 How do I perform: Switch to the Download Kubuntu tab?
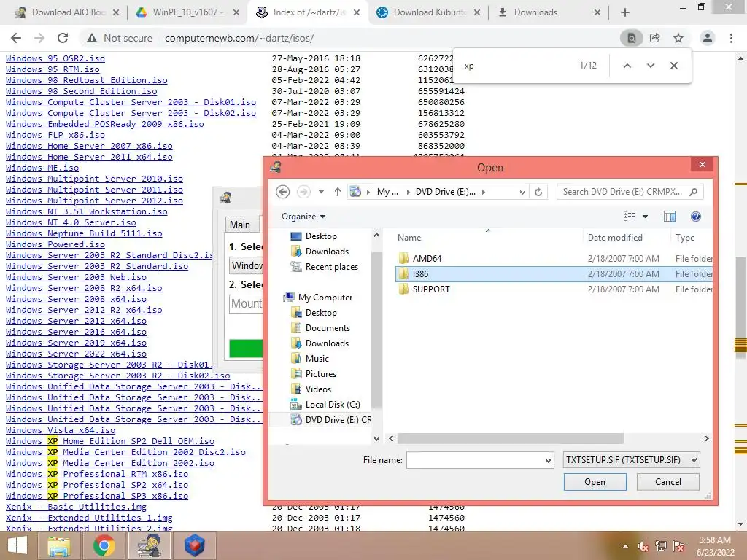point(427,12)
